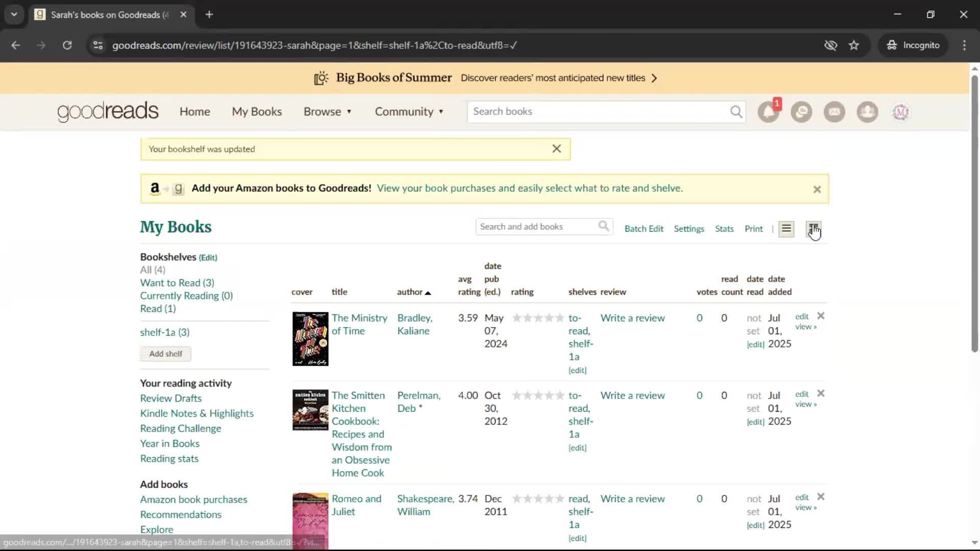Image resolution: width=980 pixels, height=551 pixels.
Task: Select the Want to Read (3) shelf
Action: click(x=177, y=283)
